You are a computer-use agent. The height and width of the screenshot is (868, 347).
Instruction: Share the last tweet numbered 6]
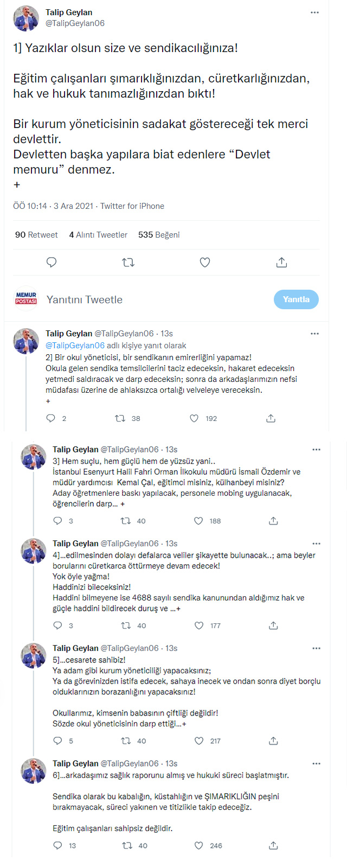[273, 845]
